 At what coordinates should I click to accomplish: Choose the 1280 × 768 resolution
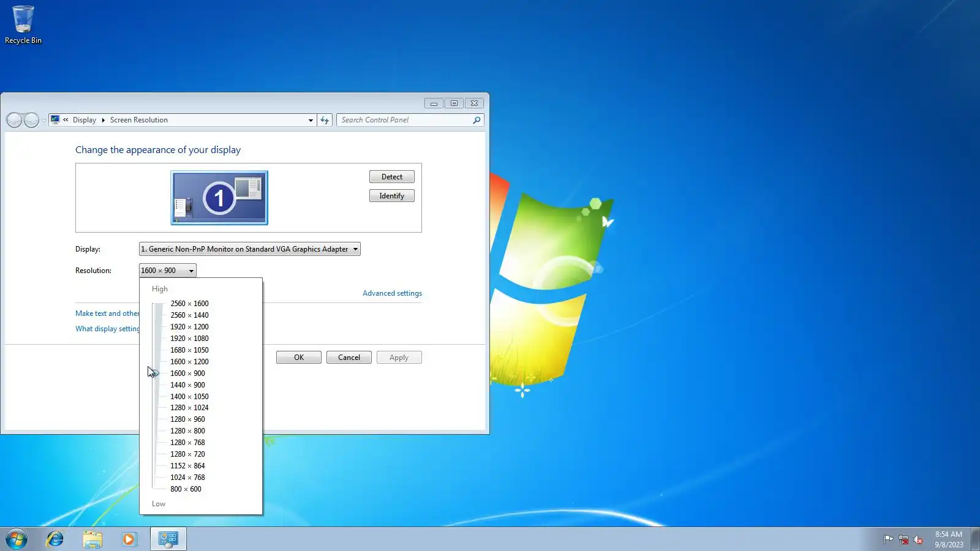click(187, 443)
